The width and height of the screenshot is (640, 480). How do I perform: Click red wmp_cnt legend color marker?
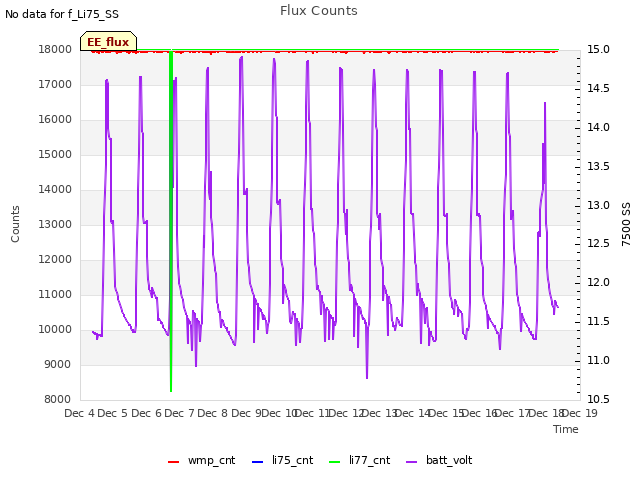click(173, 462)
